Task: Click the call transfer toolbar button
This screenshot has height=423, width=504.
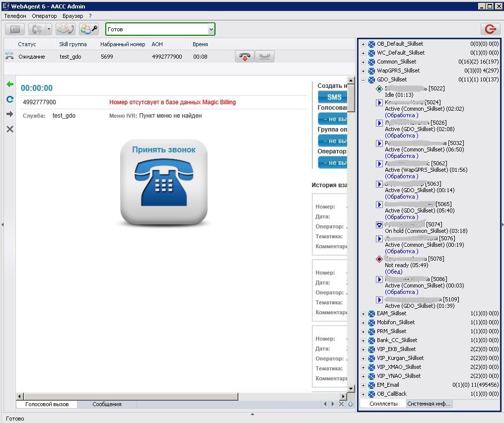Action: tap(37, 29)
